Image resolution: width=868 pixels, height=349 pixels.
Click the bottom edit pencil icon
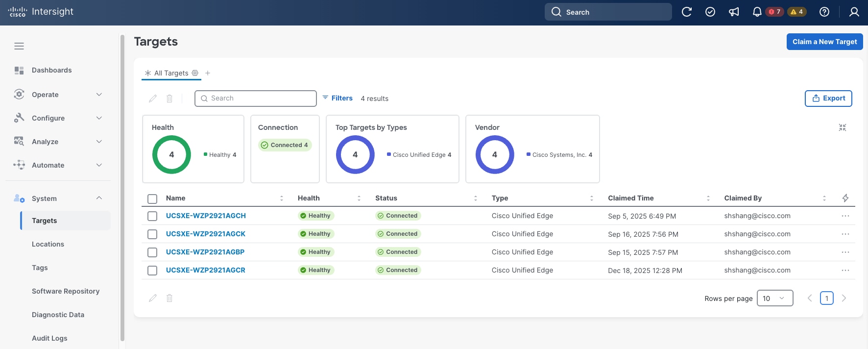(153, 298)
